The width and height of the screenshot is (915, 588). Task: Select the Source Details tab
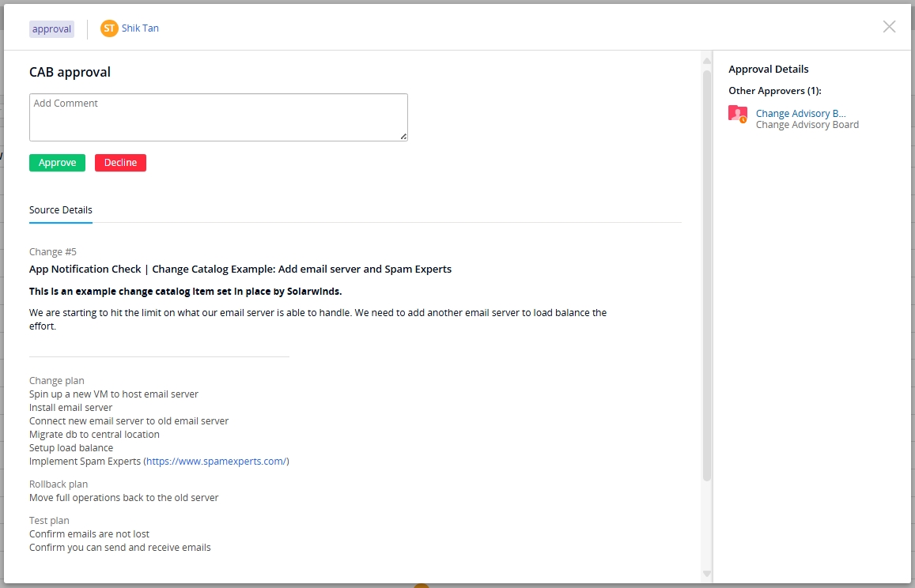[x=61, y=210]
